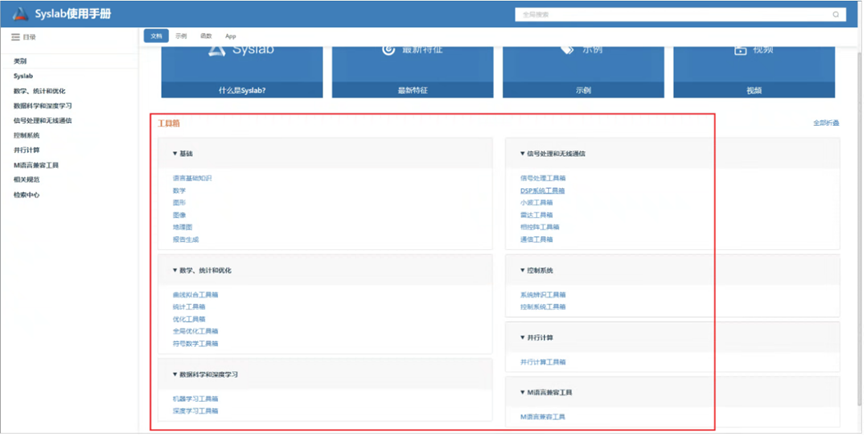Select 控制系统 in the left sidebar

point(26,135)
